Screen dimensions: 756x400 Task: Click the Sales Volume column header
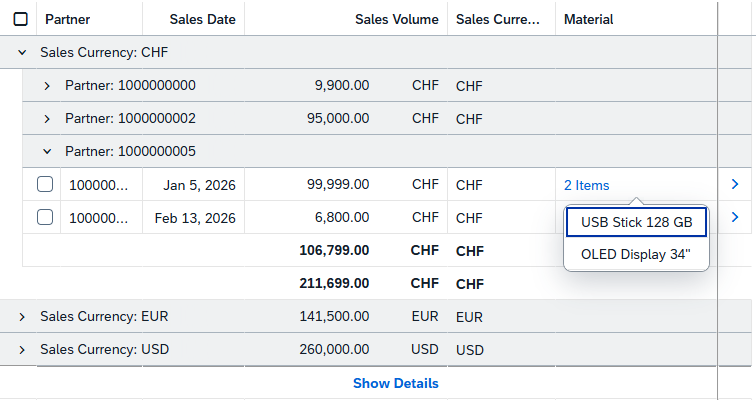[x=396, y=19]
